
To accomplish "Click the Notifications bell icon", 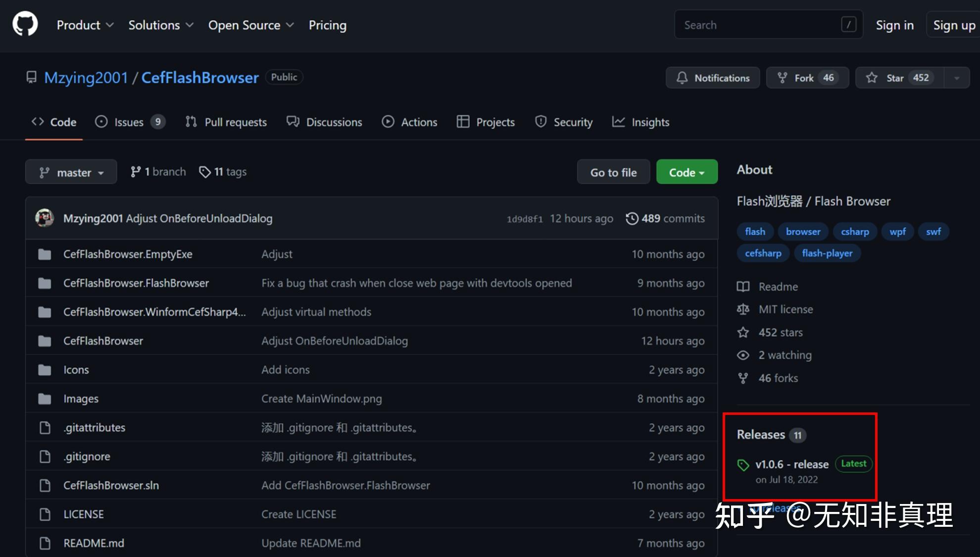I will (682, 78).
